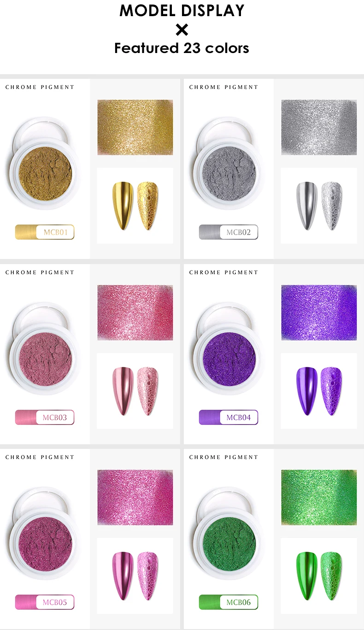
Task: Select the magenta MCB05 label tag
Action: 45,602
